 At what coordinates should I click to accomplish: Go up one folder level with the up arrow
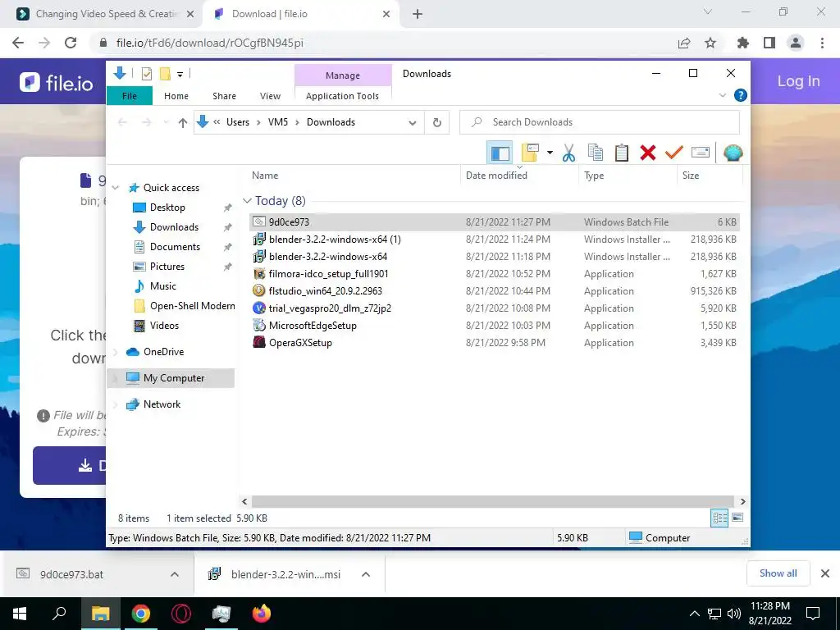pos(183,123)
